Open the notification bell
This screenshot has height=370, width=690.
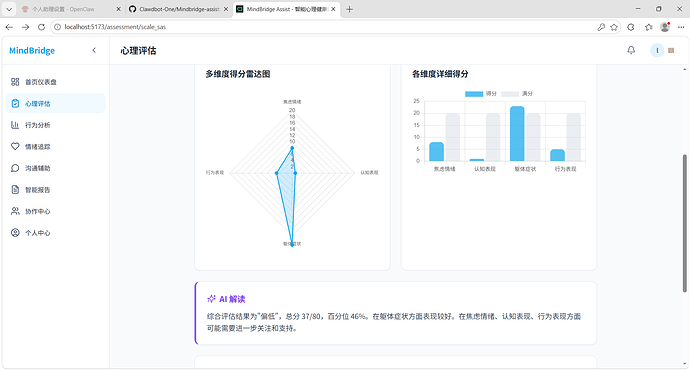point(631,50)
